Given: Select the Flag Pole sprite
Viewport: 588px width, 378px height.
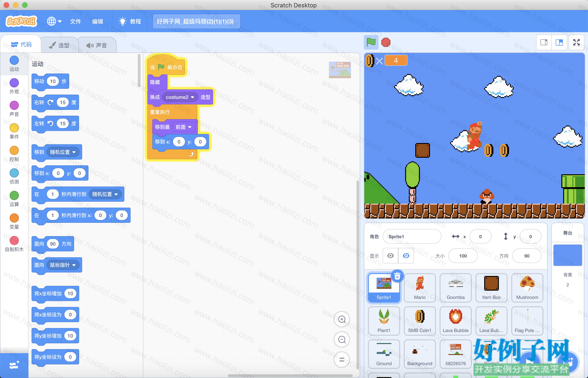Looking at the screenshot, I should pos(527,321).
